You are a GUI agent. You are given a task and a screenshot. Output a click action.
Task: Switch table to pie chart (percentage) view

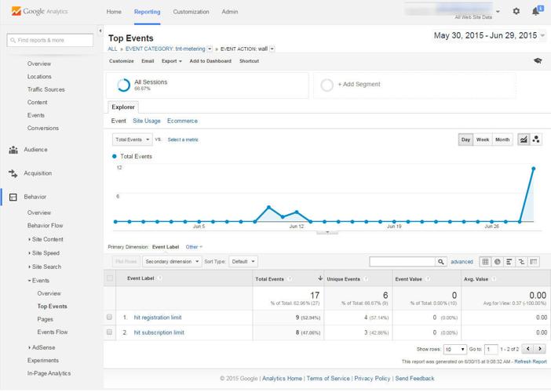(498, 262)
